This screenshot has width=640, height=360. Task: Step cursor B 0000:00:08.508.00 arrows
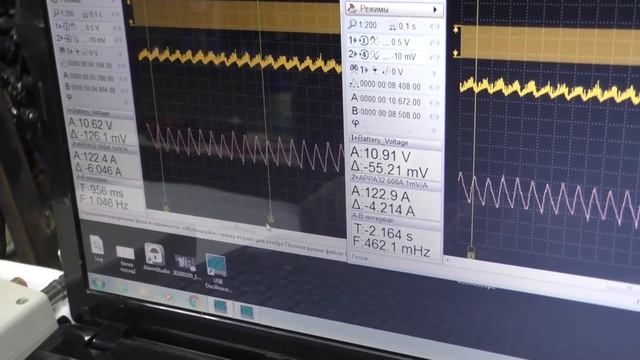coord(435,117)
